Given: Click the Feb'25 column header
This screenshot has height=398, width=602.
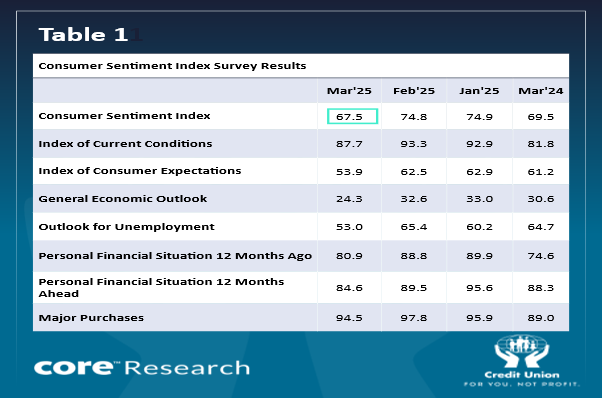Looking at the screenshot, I should [x=413, y=91].
